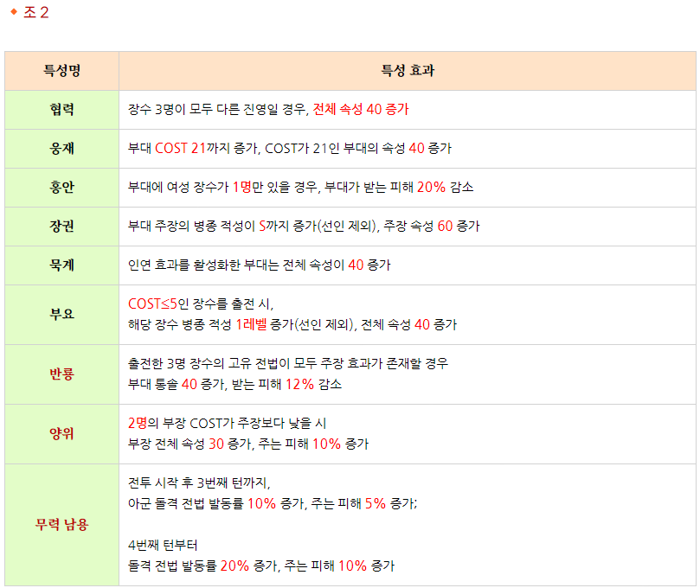This screenshot has height=588, width=700.
Task: Select the '웅재' trait name cell
Action: pyautogui.click(x=61, y=149)
